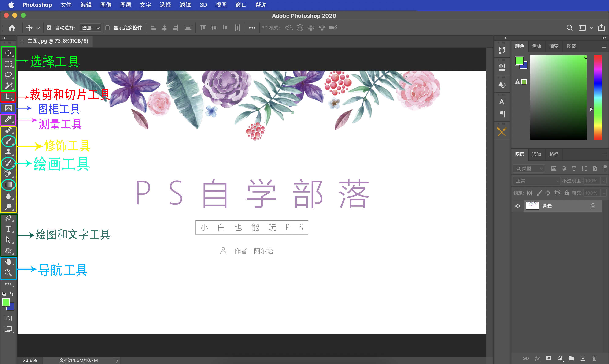Open the blend mode 正常 dropdown
This screenshot has height=364, width=609.
point(536,181)
